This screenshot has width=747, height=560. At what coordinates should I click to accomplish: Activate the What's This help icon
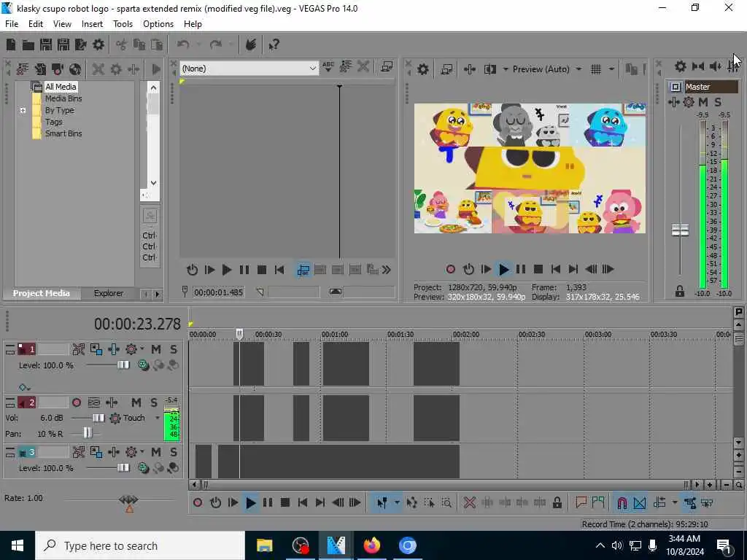[274, 44]
